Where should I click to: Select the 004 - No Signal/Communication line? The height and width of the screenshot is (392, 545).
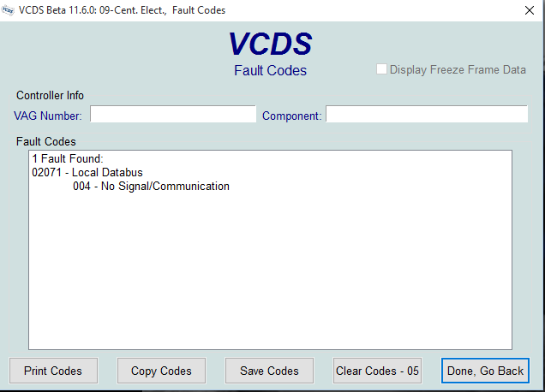151,186
